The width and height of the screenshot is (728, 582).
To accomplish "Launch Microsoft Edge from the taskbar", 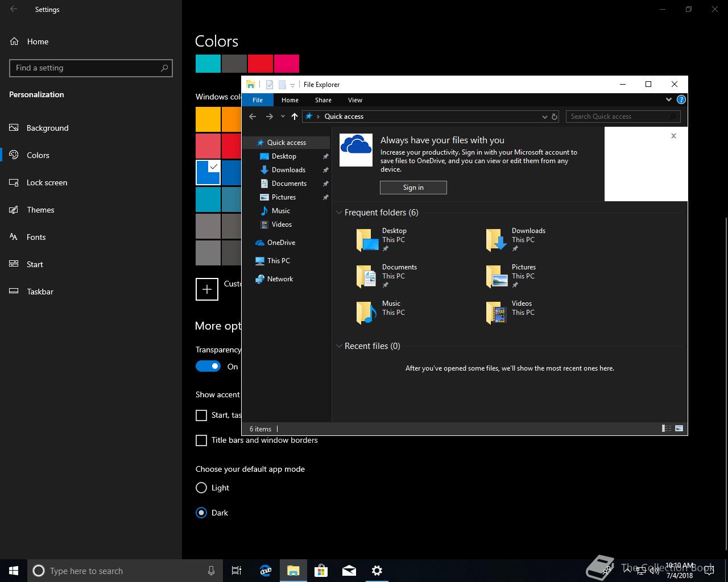I will coord(265,571).
